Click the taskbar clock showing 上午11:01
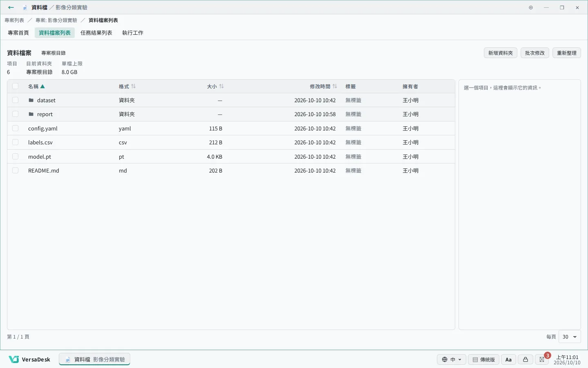Screen dimensions: 588x368 pos(567,360)
